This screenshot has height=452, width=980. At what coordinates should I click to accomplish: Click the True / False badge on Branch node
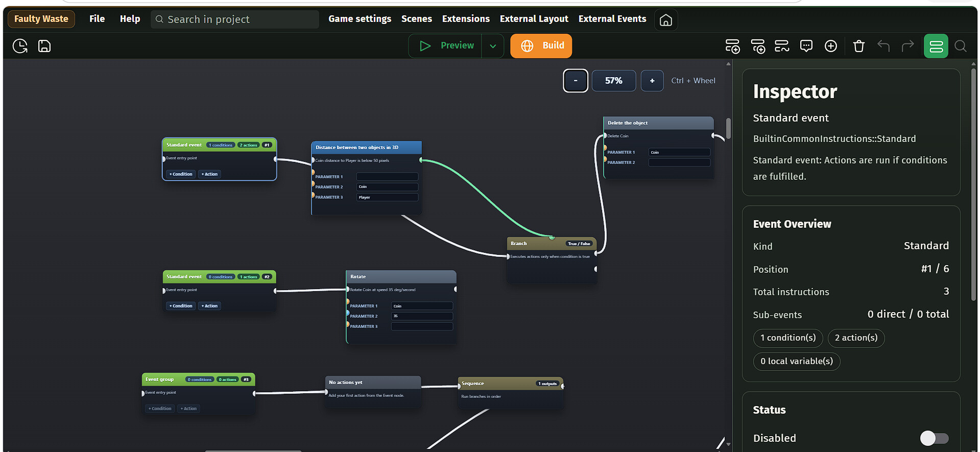click(579, 244)
